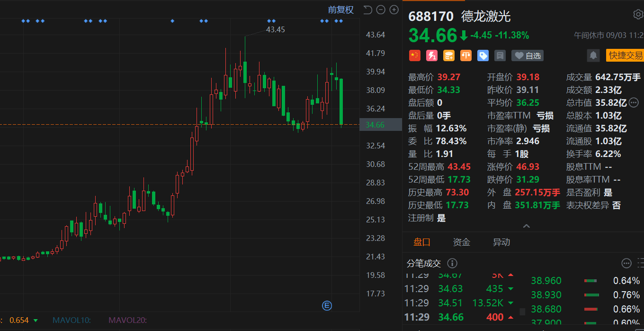Click the blue E event marker on chart
This screenshot has width=644, height=331.
coord(327,305)
